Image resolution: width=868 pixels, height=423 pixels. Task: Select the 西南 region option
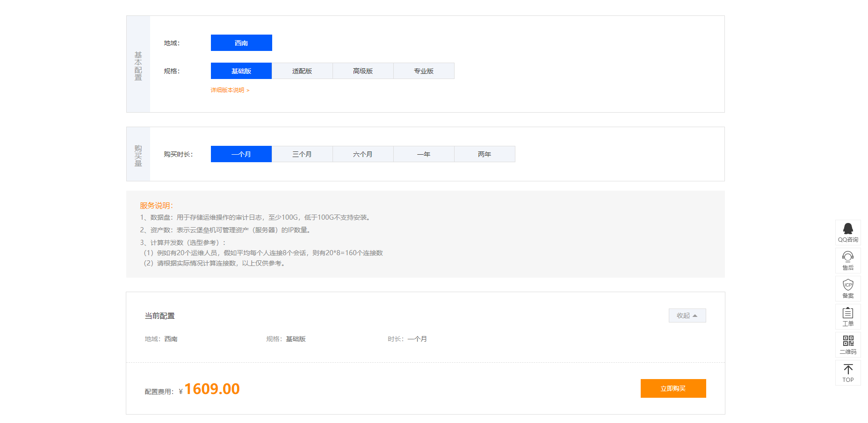click(241, 43)
